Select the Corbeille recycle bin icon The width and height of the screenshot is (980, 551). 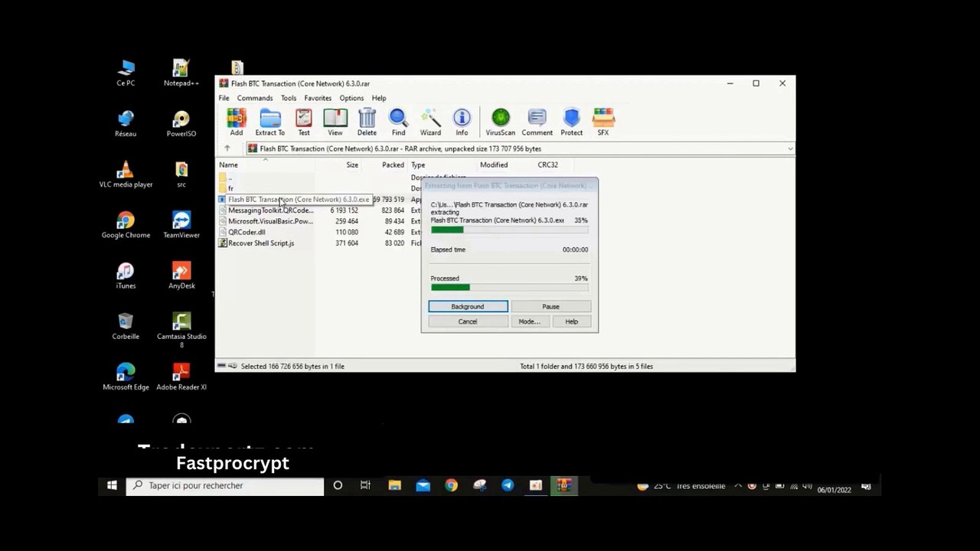pos(126,326)
